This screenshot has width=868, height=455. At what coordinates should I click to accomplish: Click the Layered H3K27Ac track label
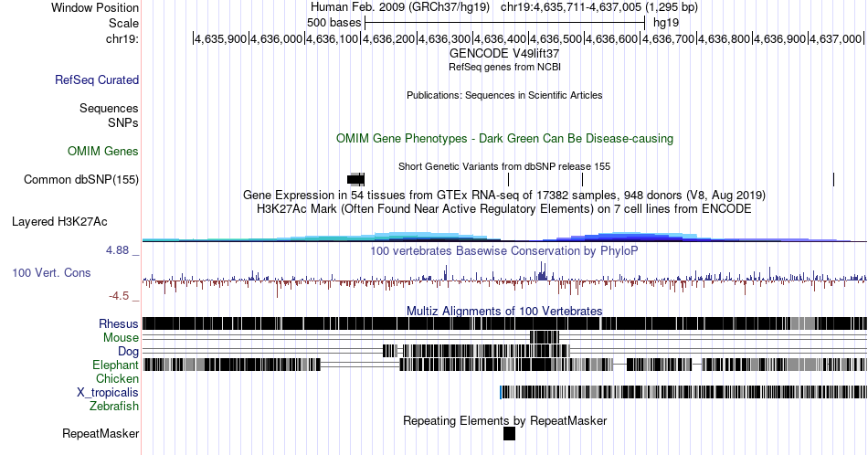59,221
